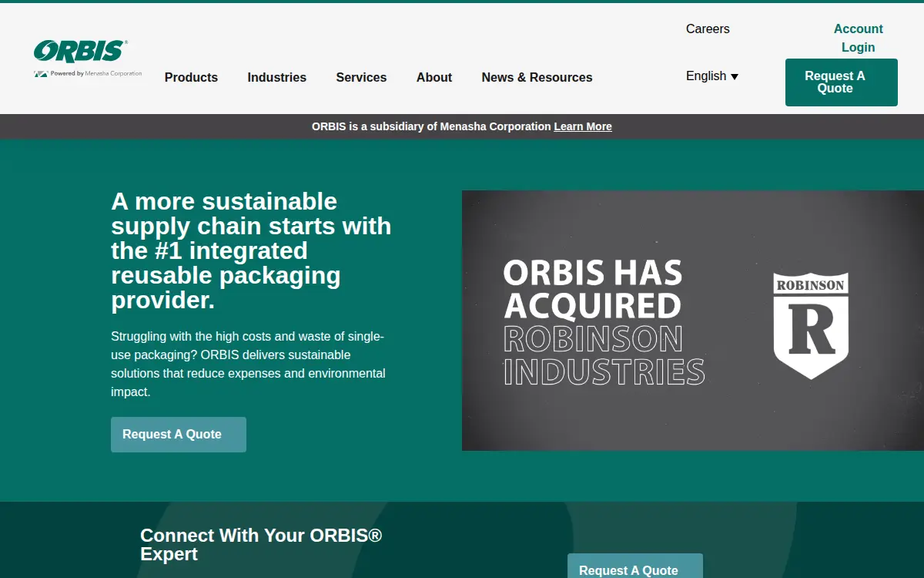The image size is (924, 578).
Task: Click the Robinson shield logo in the video
Action: pos(811,325)
